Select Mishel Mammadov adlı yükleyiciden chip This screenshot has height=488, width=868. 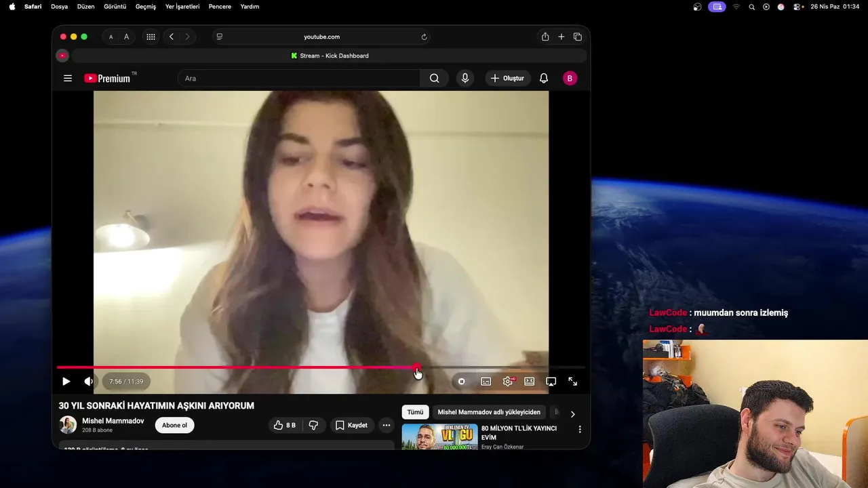489,412
